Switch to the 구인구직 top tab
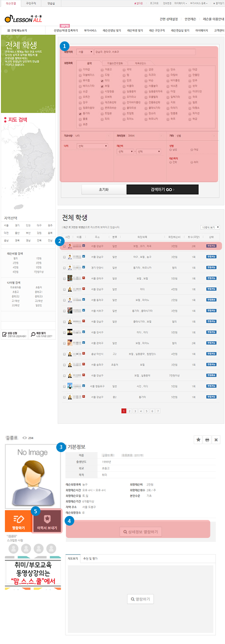 31,3
